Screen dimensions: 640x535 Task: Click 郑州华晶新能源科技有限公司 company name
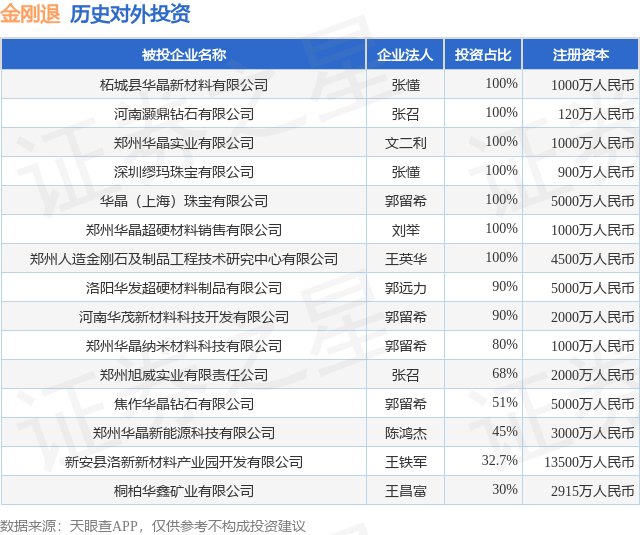click(184, 433)
